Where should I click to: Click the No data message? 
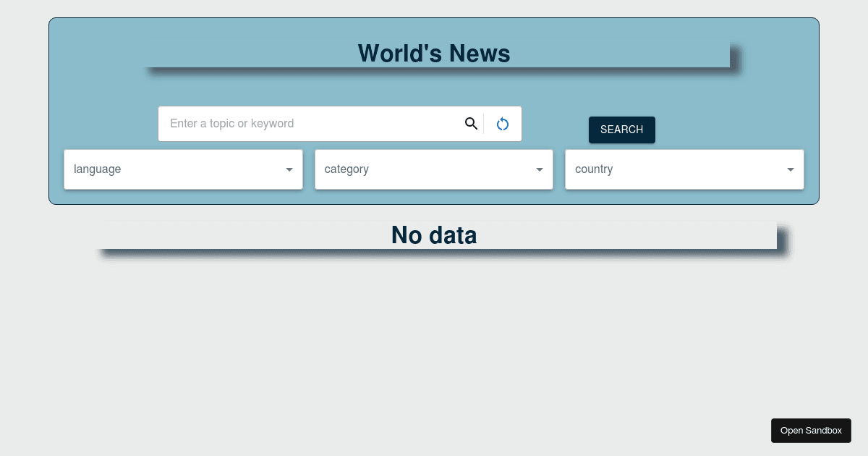click(434, 235)
